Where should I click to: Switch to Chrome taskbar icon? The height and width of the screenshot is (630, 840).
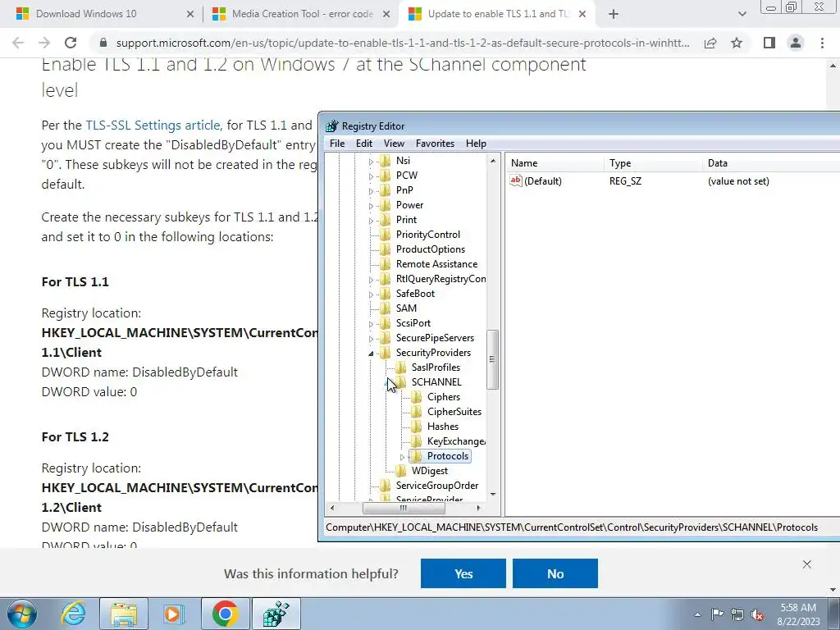pyautogui.click(x=225, y=614)
